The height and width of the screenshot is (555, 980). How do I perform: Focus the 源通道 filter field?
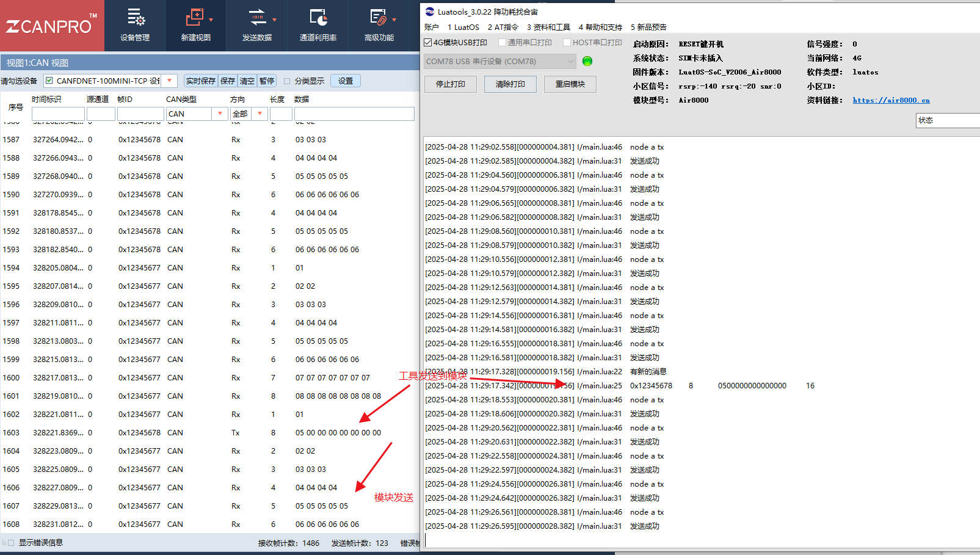[x=101, y=114]
